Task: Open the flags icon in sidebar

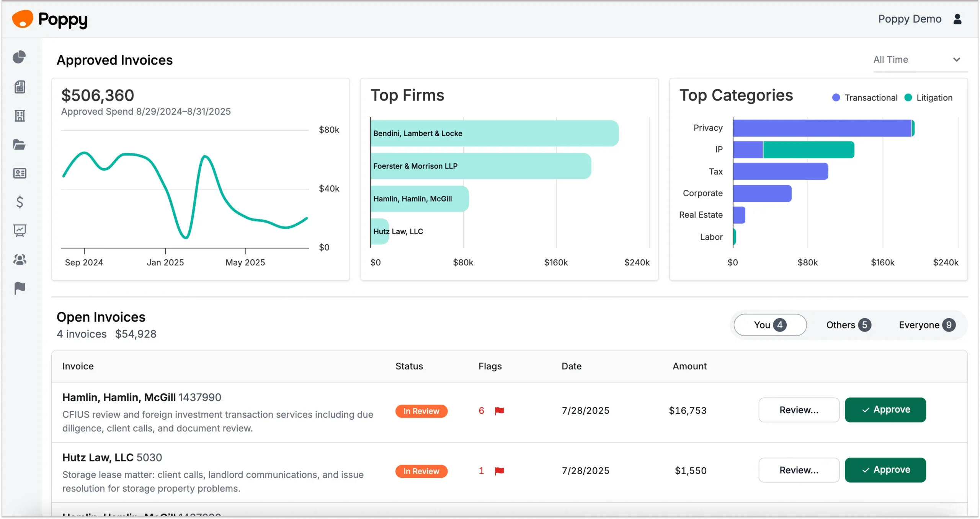Action: (x=20, y=288)
